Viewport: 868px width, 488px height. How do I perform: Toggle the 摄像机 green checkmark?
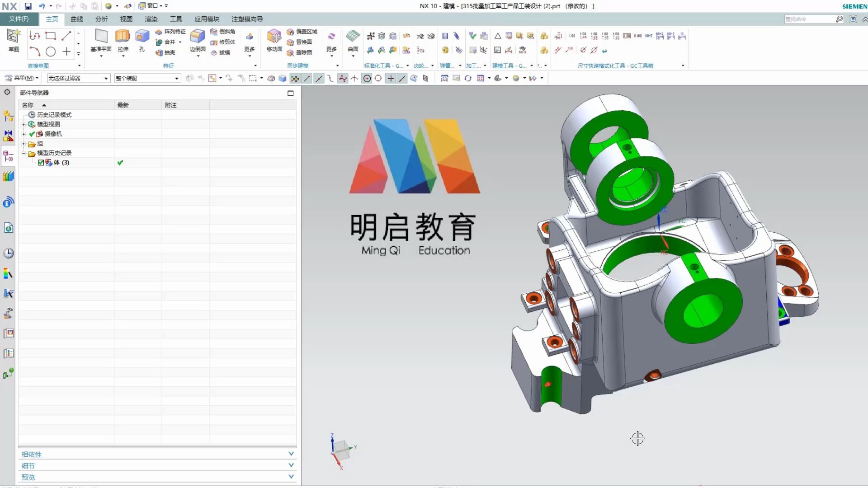tap(32, 134)
